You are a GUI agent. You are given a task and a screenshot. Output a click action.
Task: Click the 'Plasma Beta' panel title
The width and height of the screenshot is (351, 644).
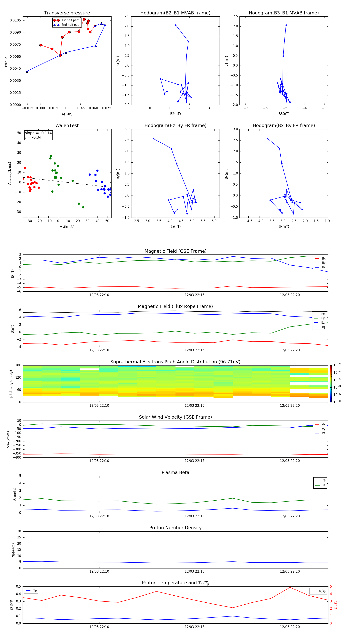(x=175, y=472)
